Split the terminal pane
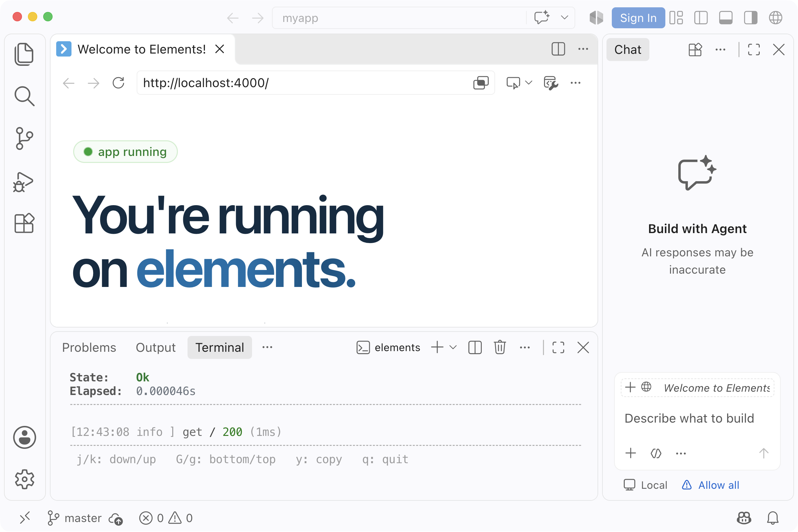 (475, 347)
